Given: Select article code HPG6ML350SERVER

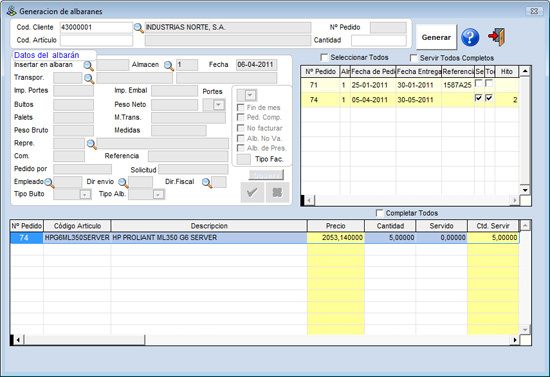Looking at the screenshot, I should click(x=77, y=238).
